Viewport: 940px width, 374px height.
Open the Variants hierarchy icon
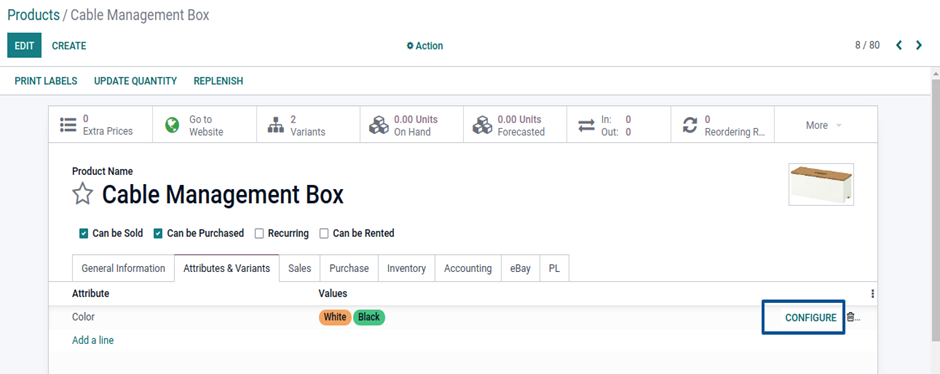[x=275, y=125]
